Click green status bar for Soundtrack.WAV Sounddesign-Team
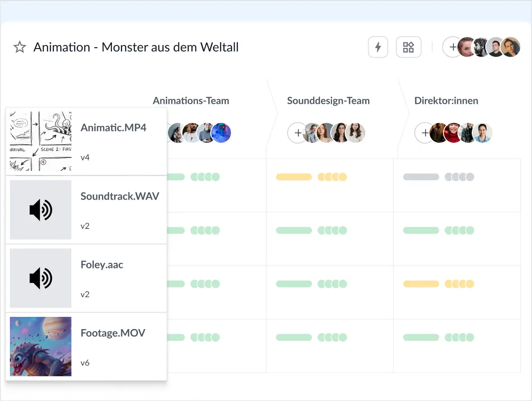The image size is (532, 401). coord(294,231)
